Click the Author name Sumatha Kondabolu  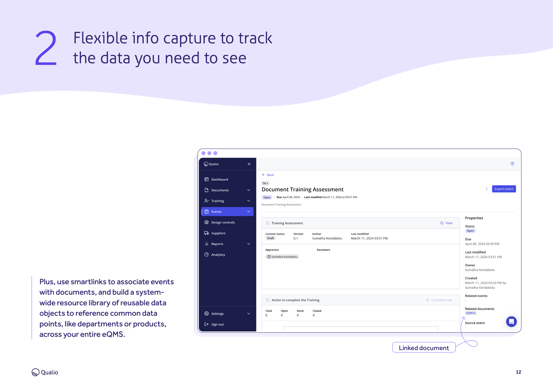click(x=327, y=239)
